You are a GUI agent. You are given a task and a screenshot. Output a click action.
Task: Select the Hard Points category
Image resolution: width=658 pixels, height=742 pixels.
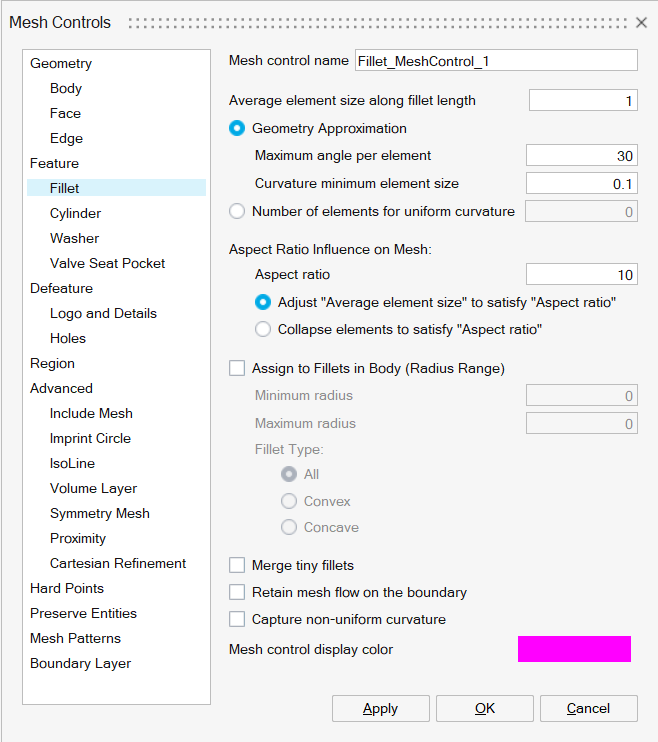[66, 588]
